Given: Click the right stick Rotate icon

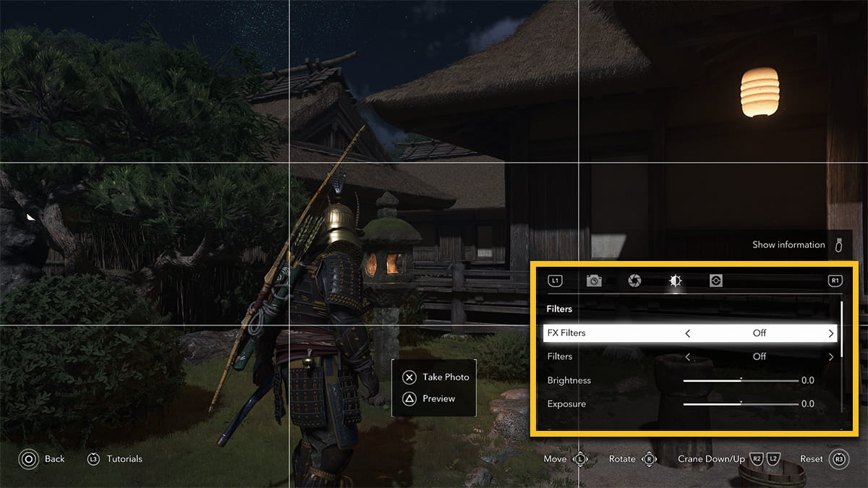Looking at the screenshot, I should (650, 459).
